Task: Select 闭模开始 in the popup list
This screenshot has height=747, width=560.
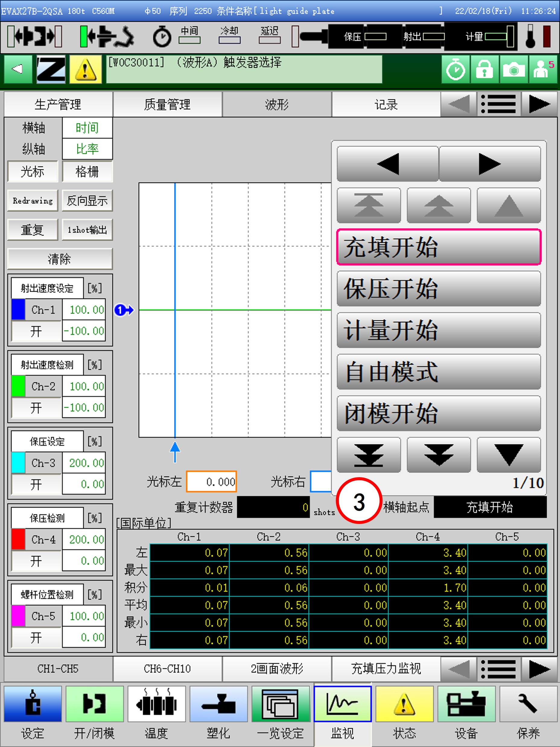Action: (x=439, y=413)
